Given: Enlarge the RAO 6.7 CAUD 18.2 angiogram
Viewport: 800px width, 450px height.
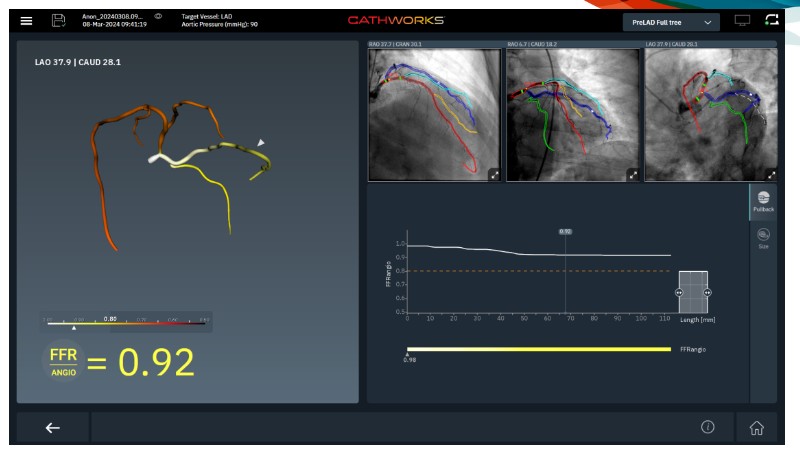Looking at the screenshot, I should [x=632, y=174].
